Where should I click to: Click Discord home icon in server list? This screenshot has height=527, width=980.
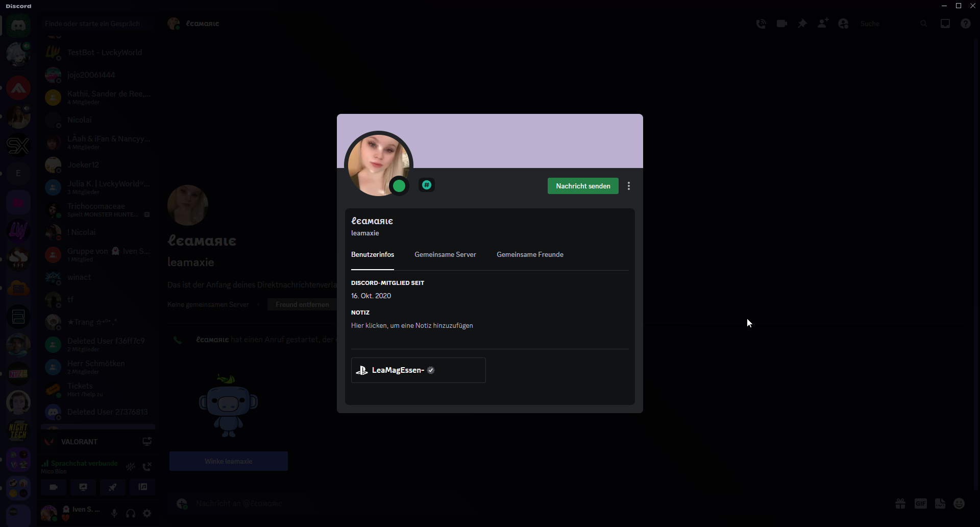tap(18, 25)
